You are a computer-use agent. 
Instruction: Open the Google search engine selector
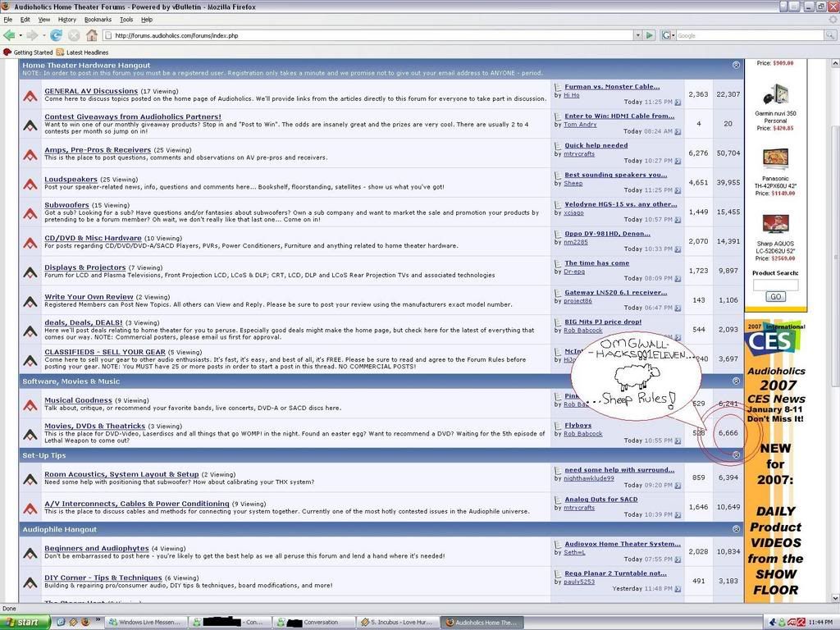point(668,35)
